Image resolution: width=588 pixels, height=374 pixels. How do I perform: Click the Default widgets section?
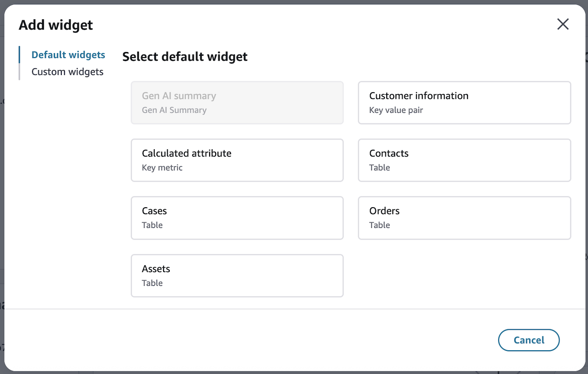pyautogui.click(x=68, y=54)
